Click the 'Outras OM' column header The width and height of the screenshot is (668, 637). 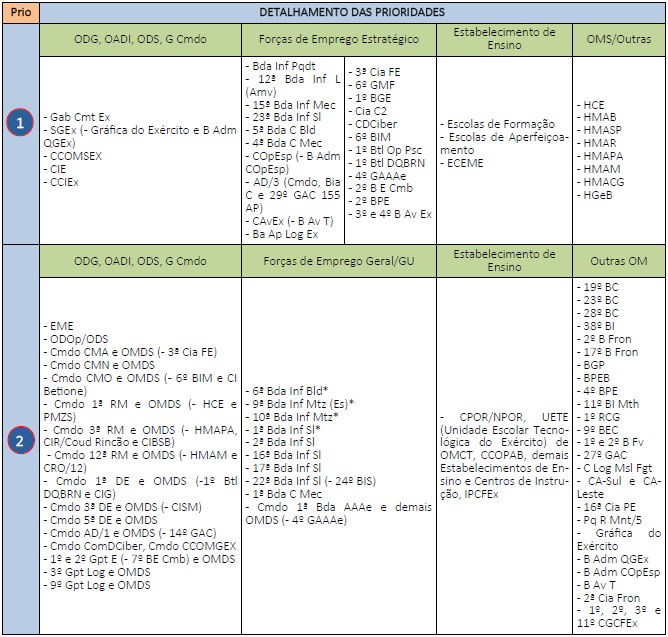click(x=619, y=261)
